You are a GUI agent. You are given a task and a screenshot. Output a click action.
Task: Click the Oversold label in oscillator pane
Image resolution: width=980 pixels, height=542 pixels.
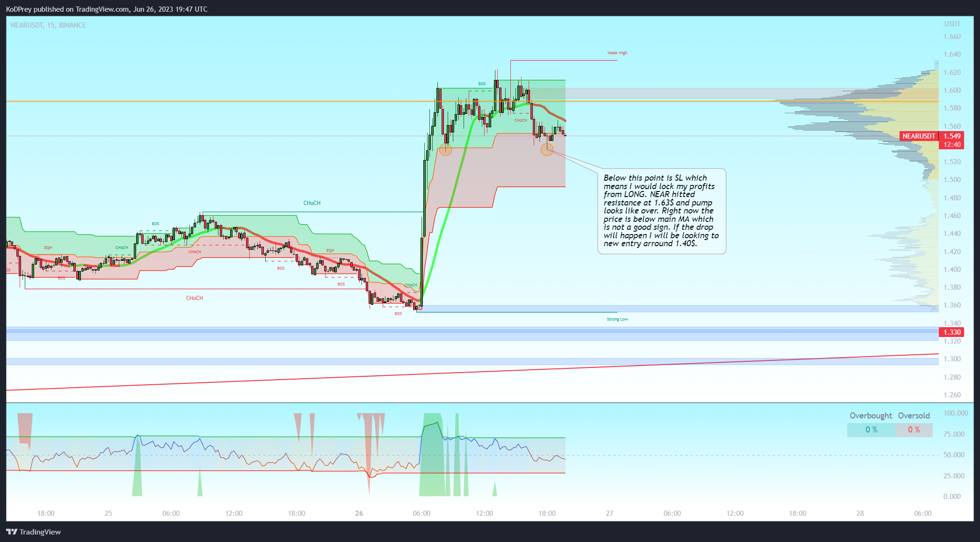point(914,416)
